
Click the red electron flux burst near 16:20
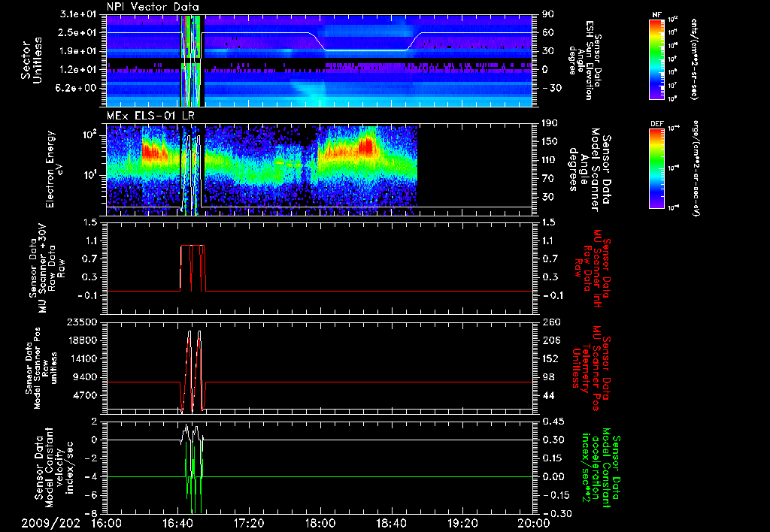tap(153, 152)
